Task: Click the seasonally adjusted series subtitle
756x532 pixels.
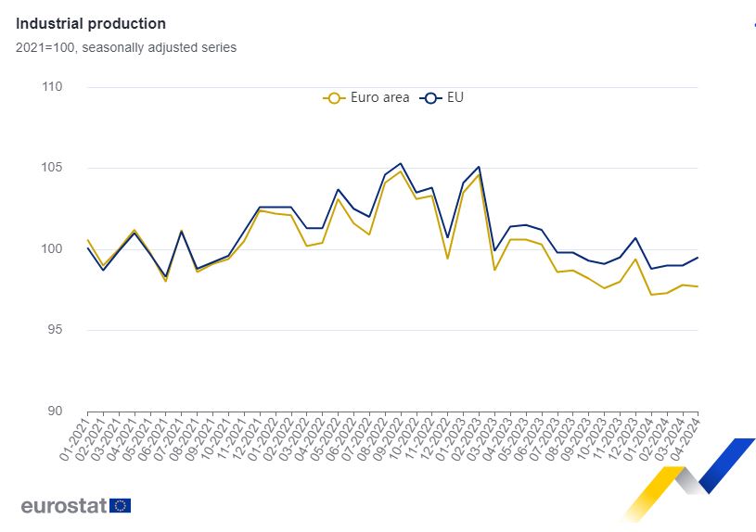Action: click(x=126, y=47)
